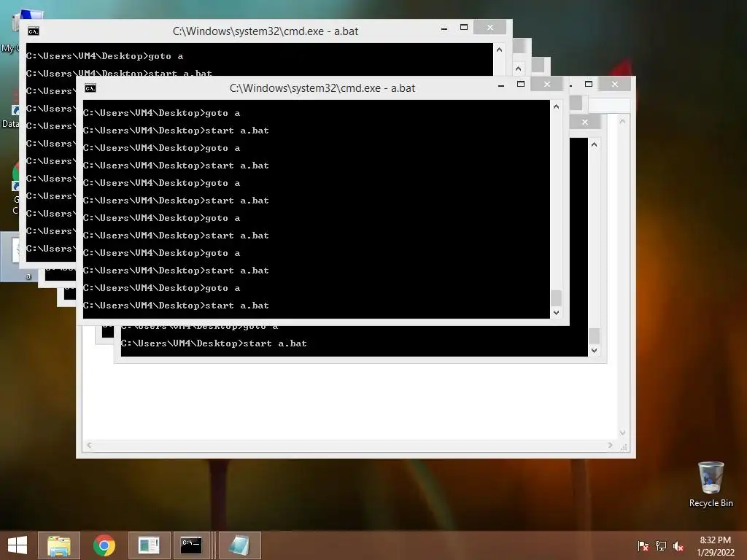Open the Notepad icon on the taskbar
This screenshot has height=560, width=747.
point(239,545)
